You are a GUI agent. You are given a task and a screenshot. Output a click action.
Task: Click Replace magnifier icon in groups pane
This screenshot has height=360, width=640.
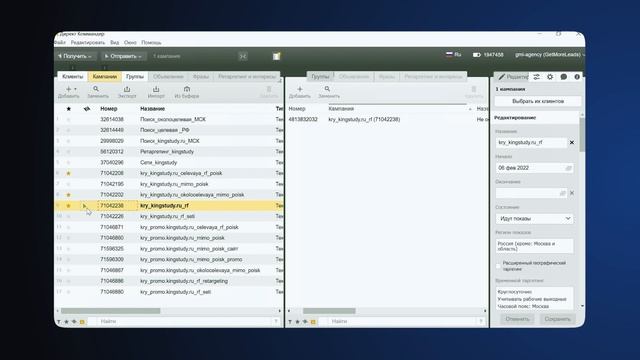(327, 89)
